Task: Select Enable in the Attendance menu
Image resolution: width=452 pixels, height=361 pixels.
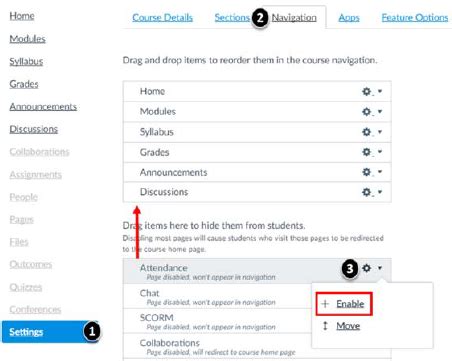Action: point(350,304)
